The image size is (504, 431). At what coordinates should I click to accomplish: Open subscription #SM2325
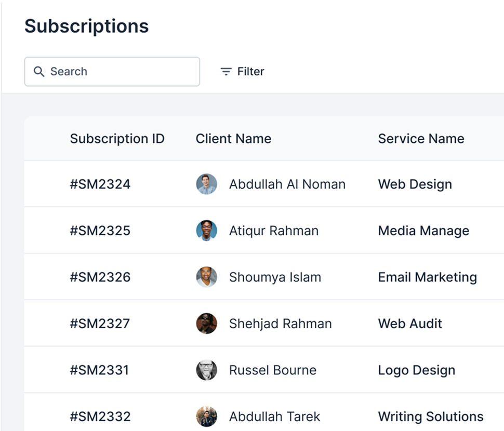(x=100, y=231)
